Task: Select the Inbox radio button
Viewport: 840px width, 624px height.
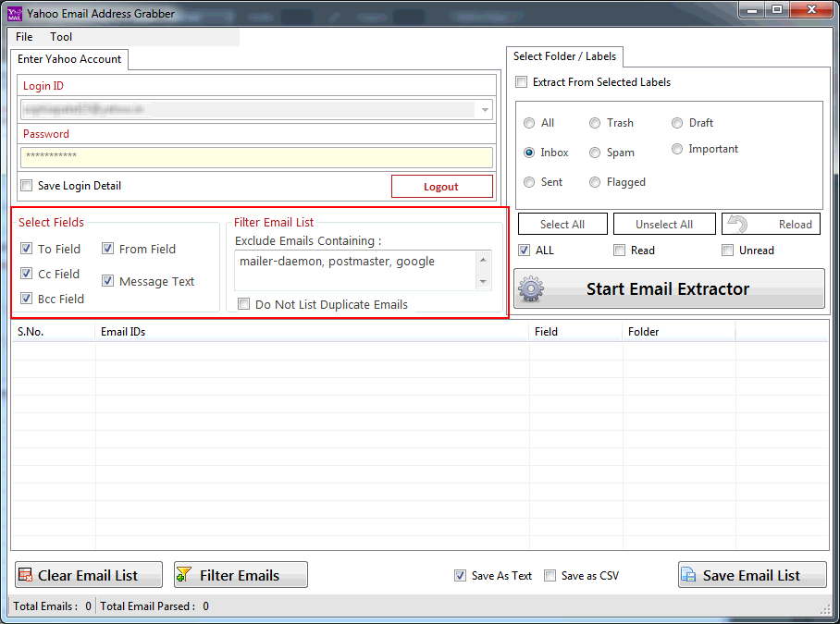Action: point(529,153)
